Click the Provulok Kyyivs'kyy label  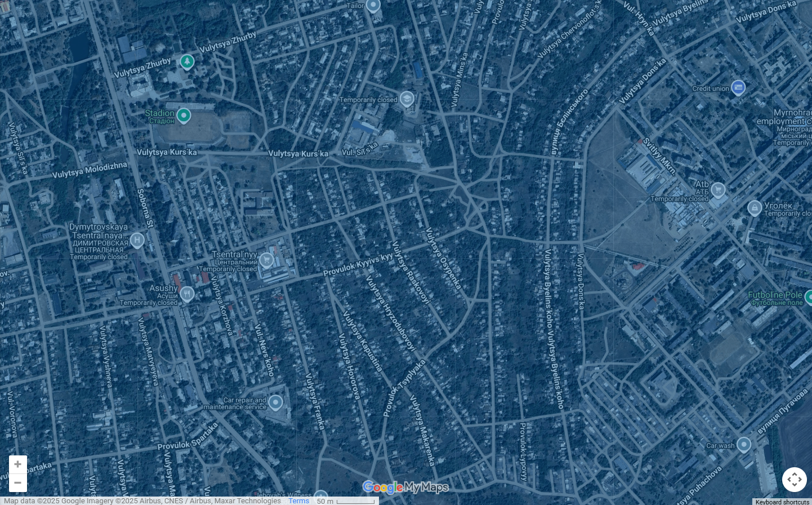(358, 264)
